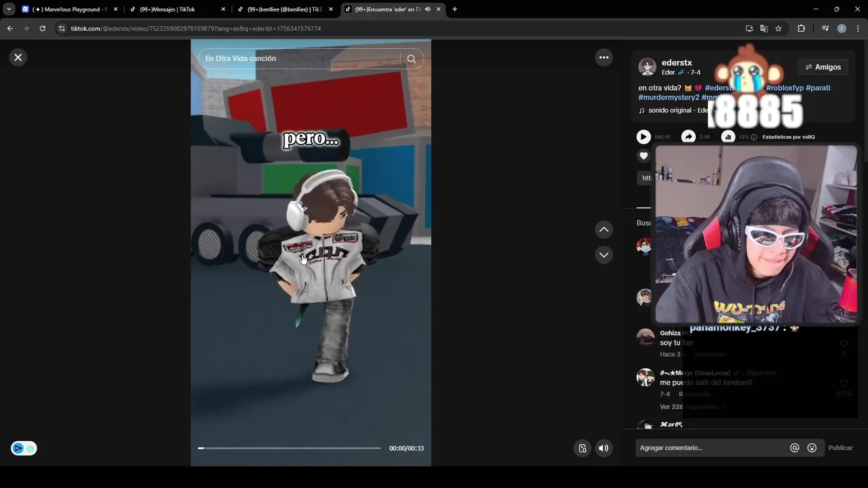Click the vidIQ play views icon
The height and width of the screenshot is (488, 868).
tap(644, 137)
